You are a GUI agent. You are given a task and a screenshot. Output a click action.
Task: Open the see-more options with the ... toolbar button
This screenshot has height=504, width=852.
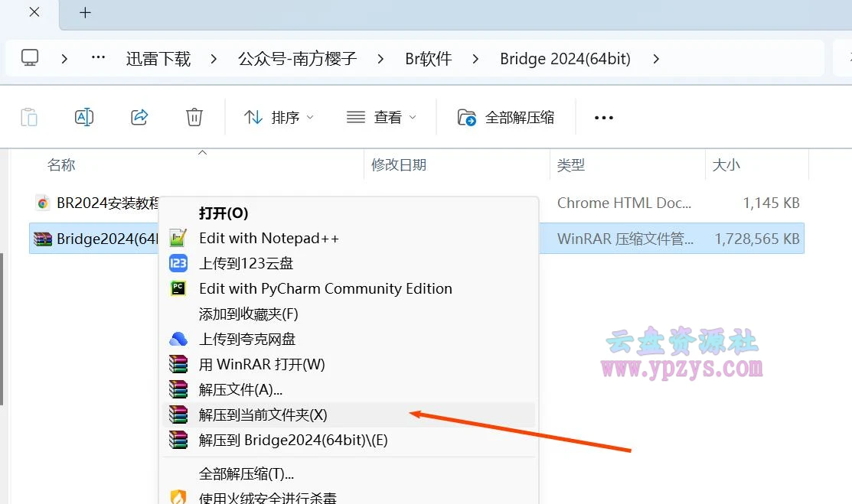[x=603, y=117]
